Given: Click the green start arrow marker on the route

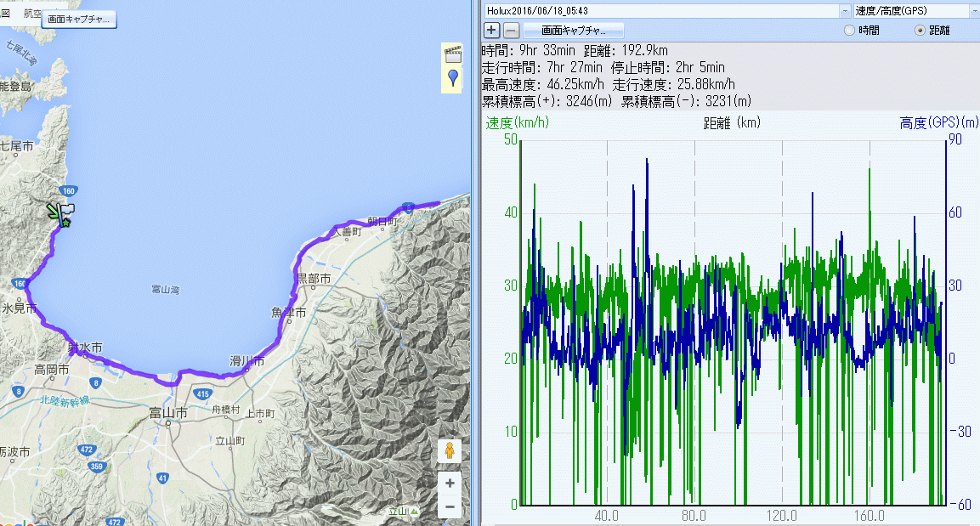Looking at the screenshot, I should [x=54, y=211].
